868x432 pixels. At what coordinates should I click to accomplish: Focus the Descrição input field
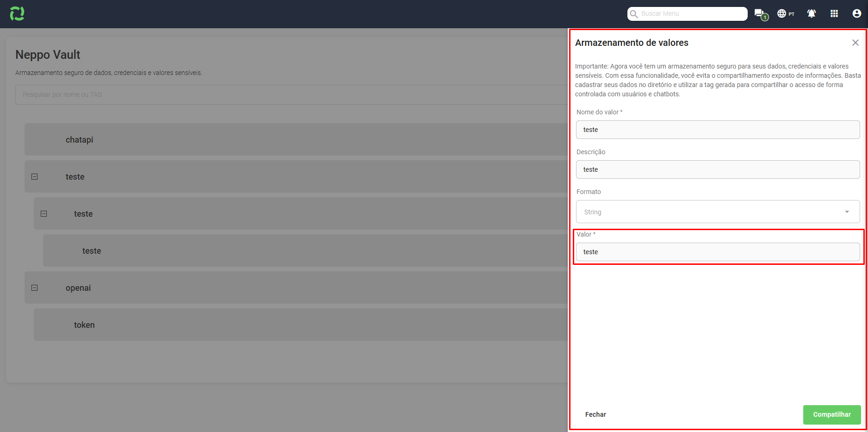(718, 169)
